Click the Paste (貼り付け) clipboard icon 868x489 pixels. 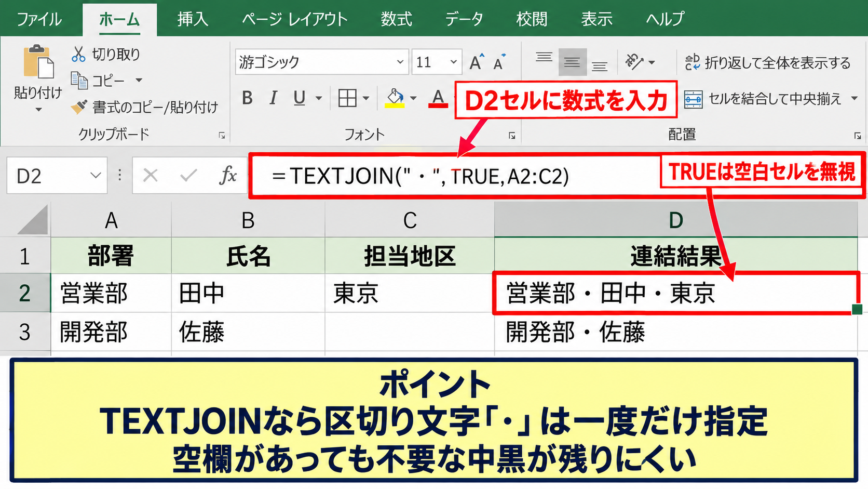38,62
